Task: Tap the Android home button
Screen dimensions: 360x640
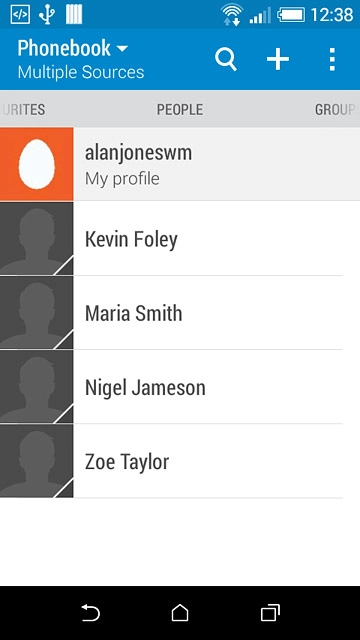Action: 180,613
